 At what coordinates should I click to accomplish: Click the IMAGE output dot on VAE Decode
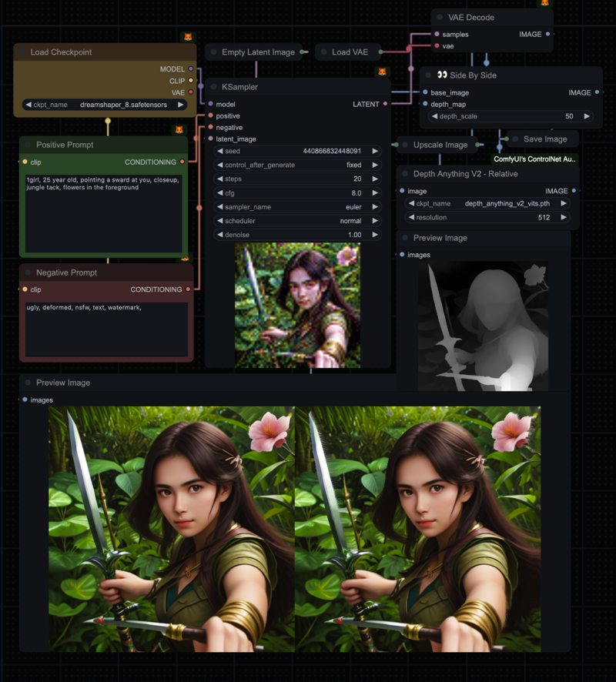[547, 34]
